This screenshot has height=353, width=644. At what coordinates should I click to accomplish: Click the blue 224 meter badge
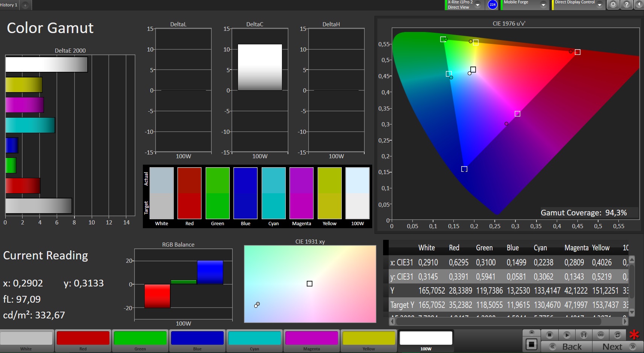point(492,5)
